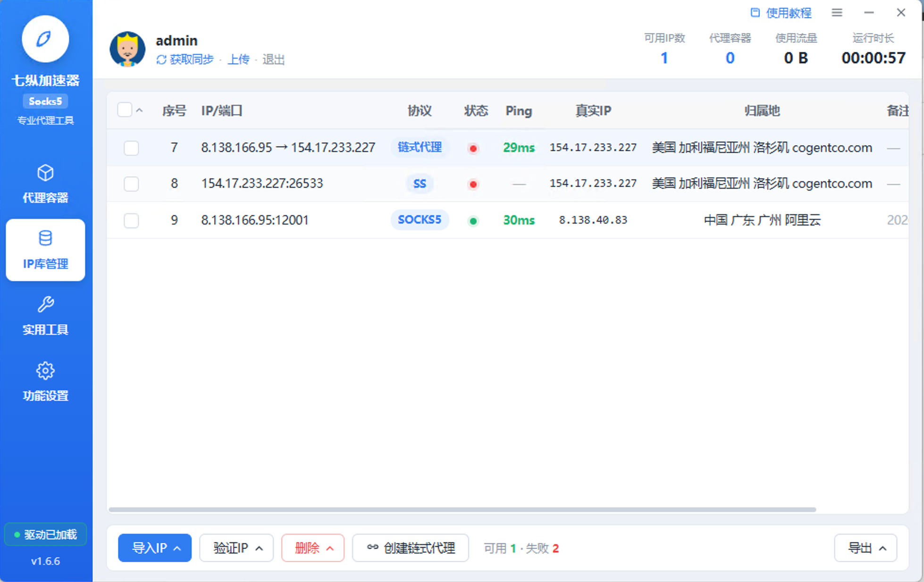924x582 pixels.
Task: Click the red status dot for row 8
Action: (473, 184)
